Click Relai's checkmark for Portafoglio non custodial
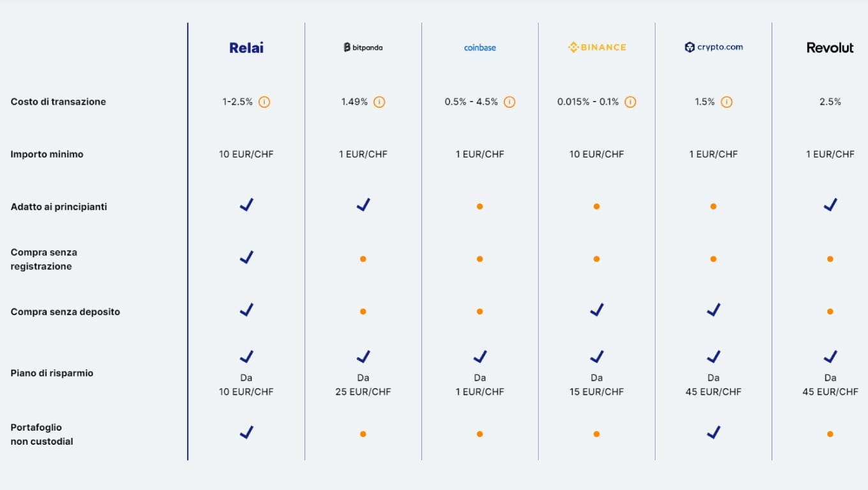868x490 pixels. pyautogui.click(x=246, y=433)
